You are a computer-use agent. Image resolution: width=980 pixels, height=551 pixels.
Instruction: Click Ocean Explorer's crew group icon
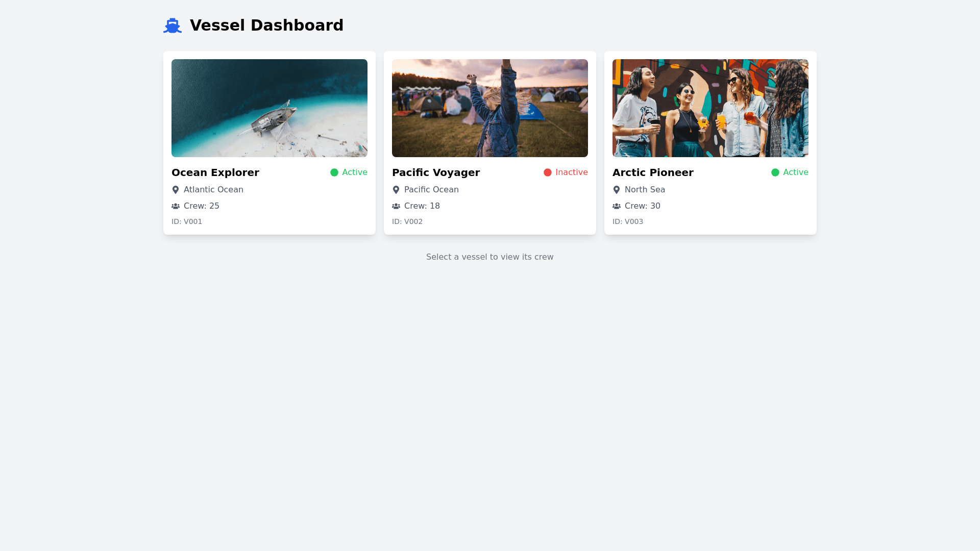(x=176, y=206)
